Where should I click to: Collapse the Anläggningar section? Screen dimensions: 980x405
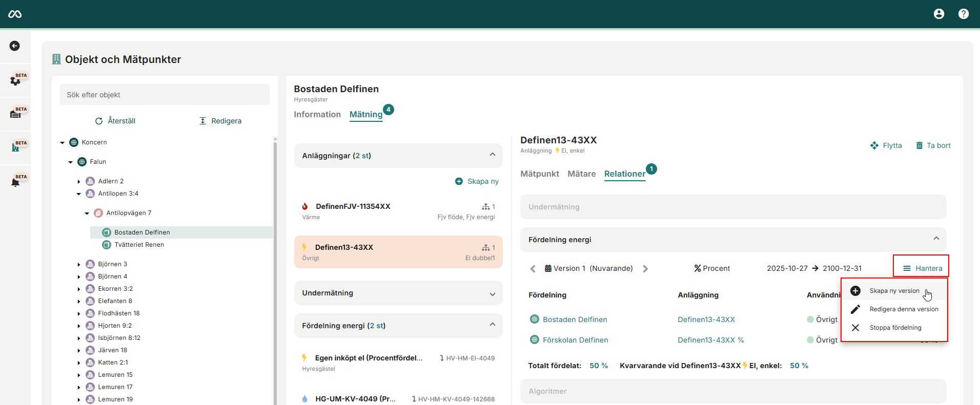492,155
